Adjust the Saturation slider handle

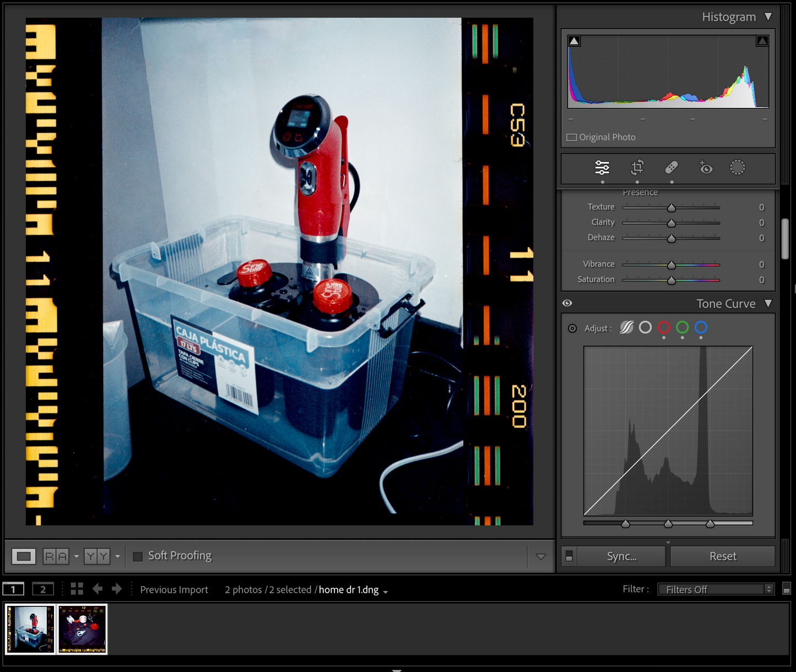tap(671, 280)
